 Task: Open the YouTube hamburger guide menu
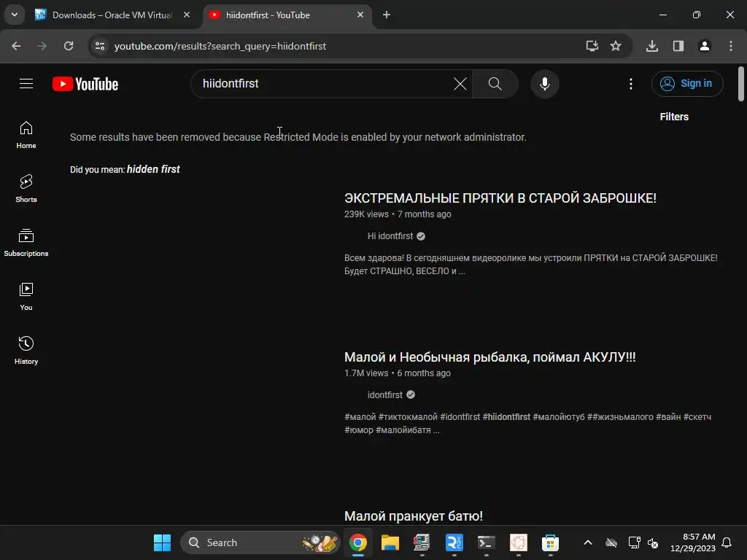pyautogui.click(x=26, y=84)
